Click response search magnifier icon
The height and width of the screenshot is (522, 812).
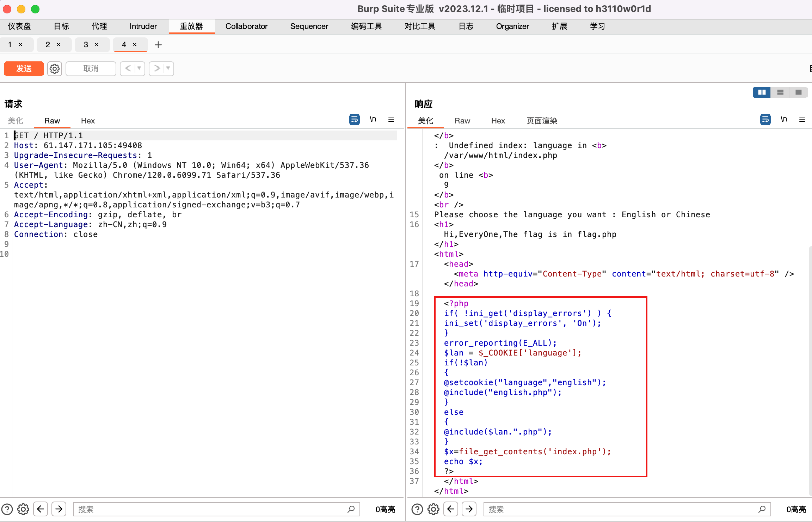(x=762, y=509)
